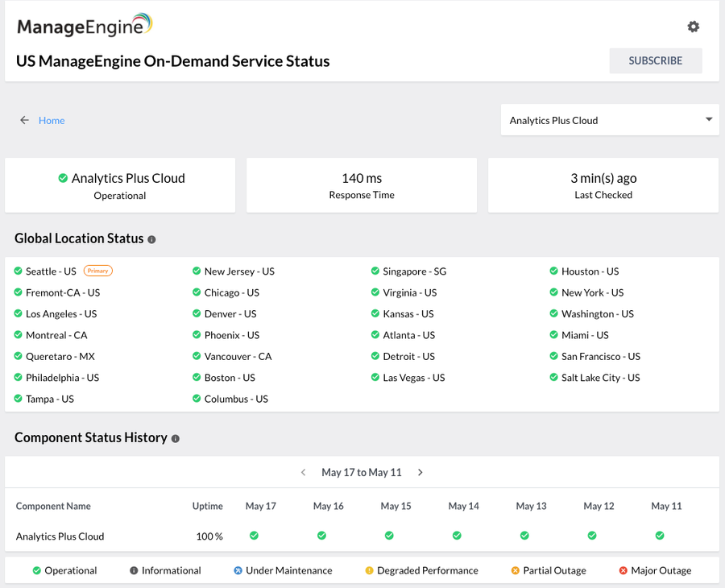Click the Under Maintenance legend icon

238,570
